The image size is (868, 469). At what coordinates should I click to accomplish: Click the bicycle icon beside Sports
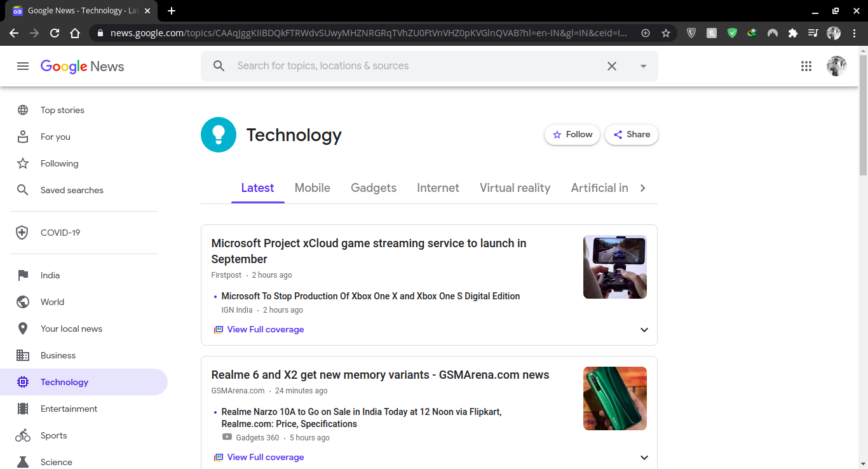[23, 435]
